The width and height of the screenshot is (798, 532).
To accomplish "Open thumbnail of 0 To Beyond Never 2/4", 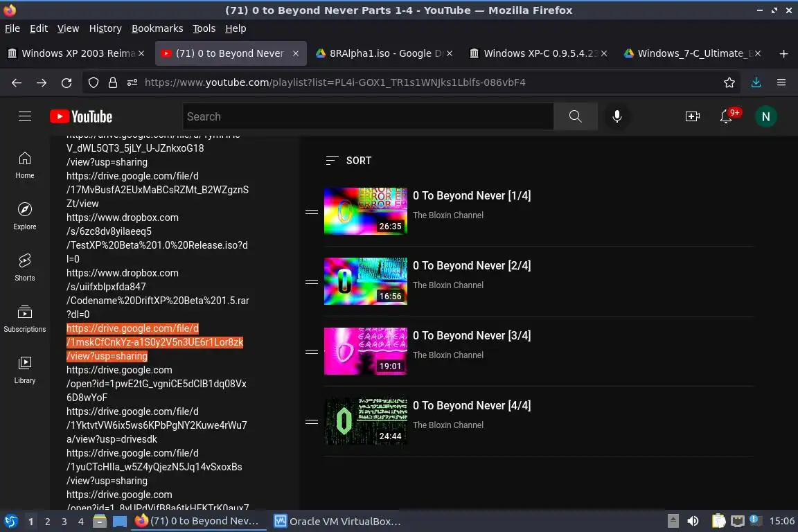I will point(366,281).
